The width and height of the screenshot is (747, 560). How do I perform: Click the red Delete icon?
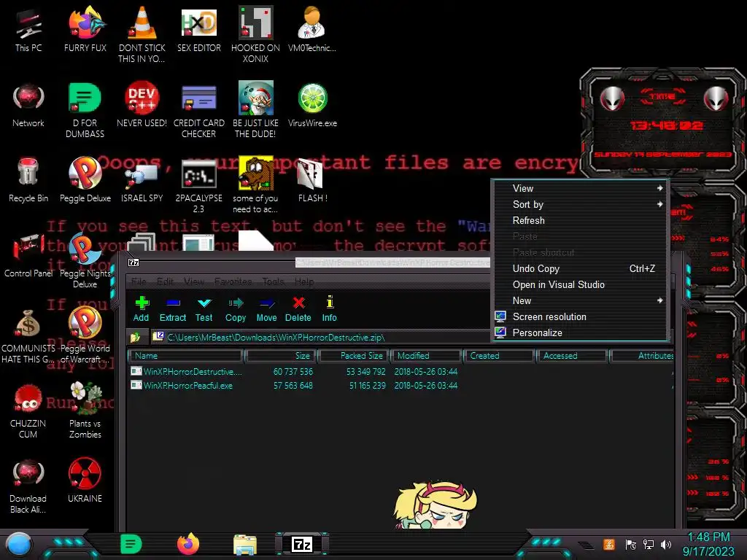point(298,308)
